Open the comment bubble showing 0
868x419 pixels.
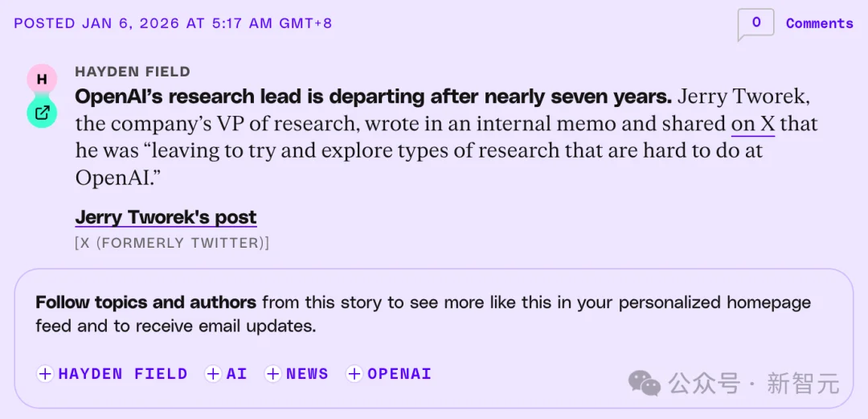click(755, 23)
